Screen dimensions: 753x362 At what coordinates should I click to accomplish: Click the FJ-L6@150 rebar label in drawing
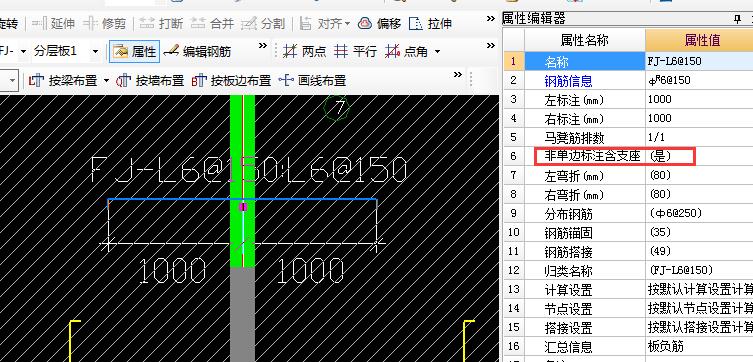pyautogui.click(x=248, y=169)
